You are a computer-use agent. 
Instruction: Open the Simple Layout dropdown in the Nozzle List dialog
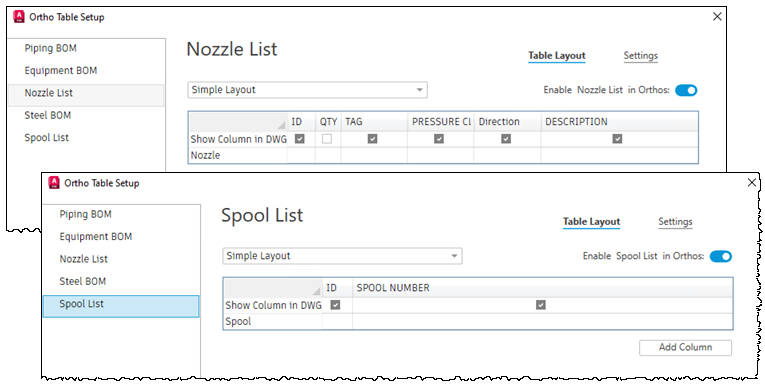(307, 90)
